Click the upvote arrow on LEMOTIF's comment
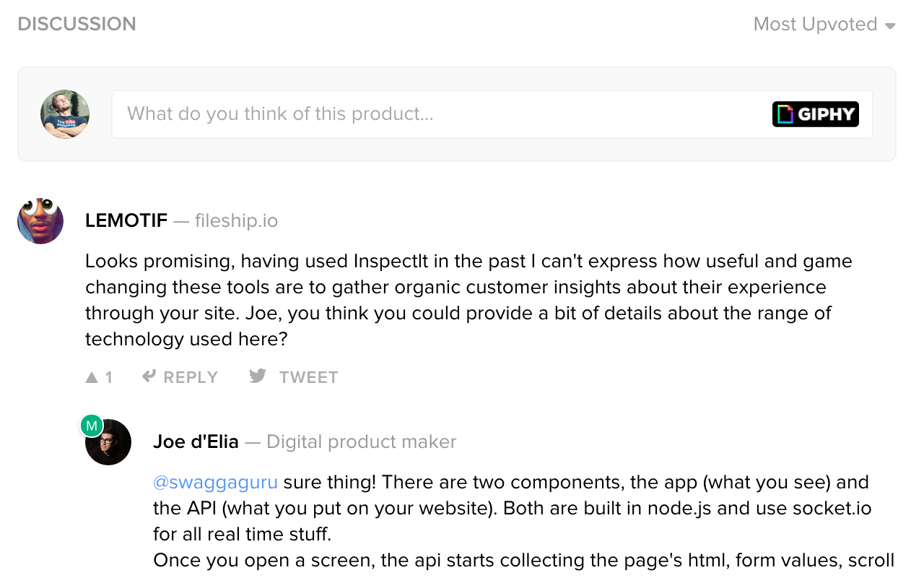The height and width of the screenshot is (578, 924). [92, 376]
